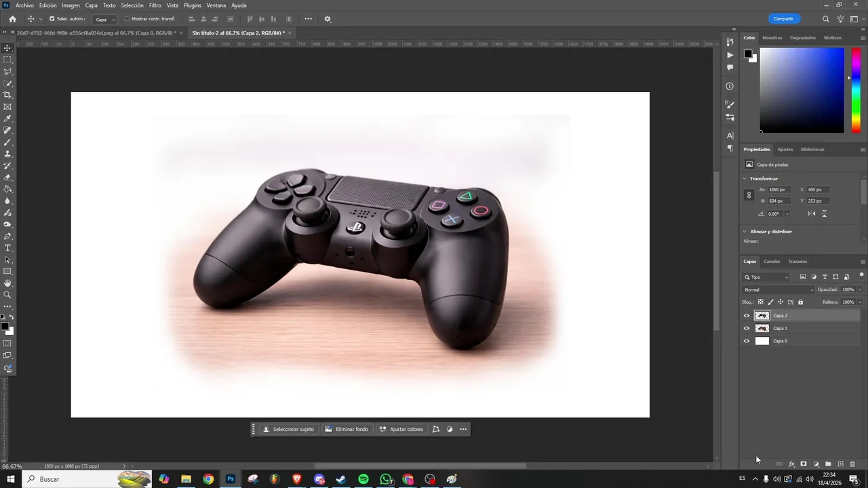Open the Filtro menu
Screen dimensions: 868x488
[x=155, y=5]
